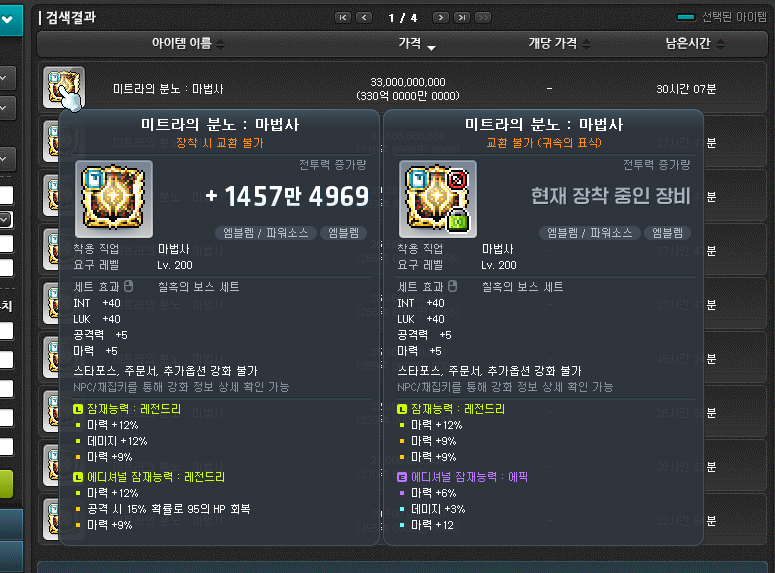Click the equipped emblem image with the lock badge

(x=437, y=199)
